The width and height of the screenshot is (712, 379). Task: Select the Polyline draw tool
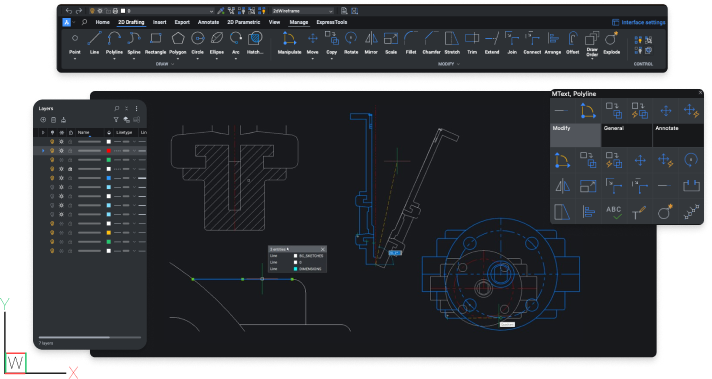[114, 43]
